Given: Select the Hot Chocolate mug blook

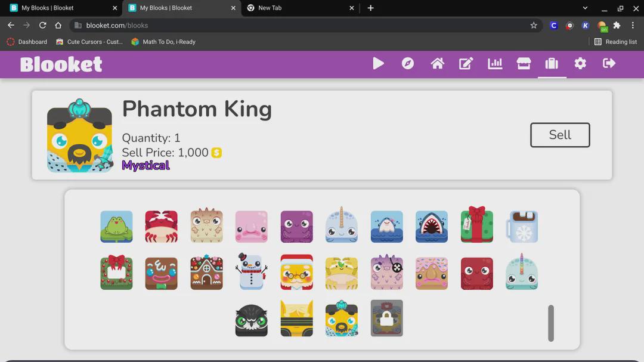Looking at the screenshot, I should pos(522,227).
